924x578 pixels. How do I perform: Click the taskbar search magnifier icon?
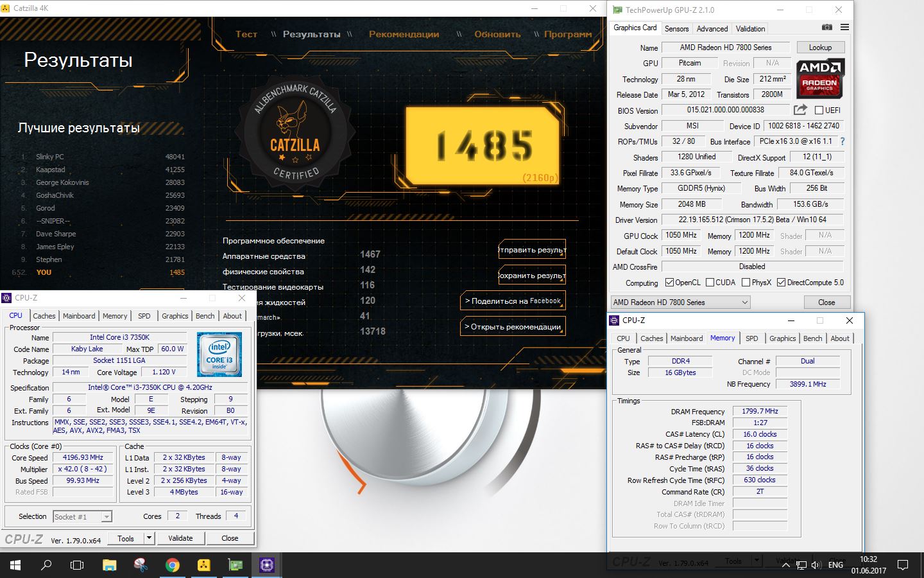46,565
